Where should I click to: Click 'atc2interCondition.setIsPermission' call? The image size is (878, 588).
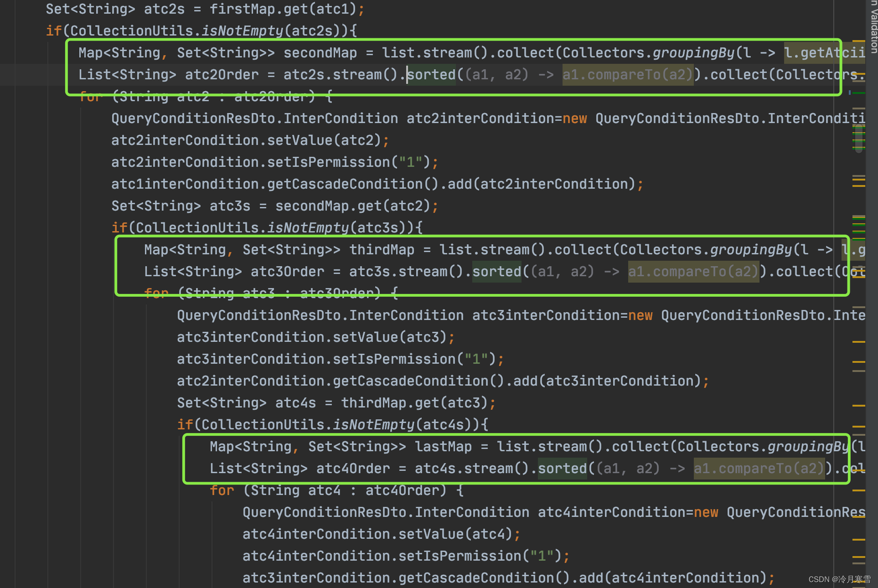coord(275,162)
